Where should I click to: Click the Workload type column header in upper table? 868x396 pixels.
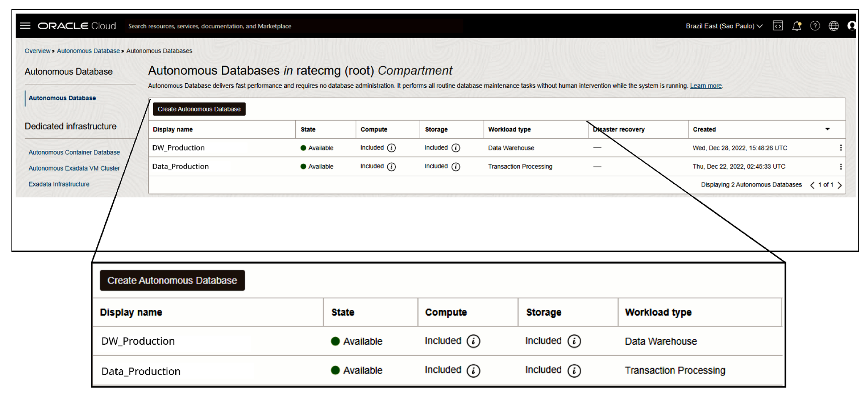[510, 129]
